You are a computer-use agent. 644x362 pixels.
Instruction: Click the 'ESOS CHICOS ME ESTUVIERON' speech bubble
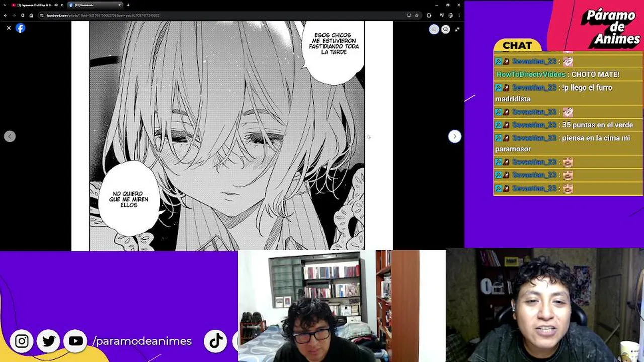(x=334, y=44)
